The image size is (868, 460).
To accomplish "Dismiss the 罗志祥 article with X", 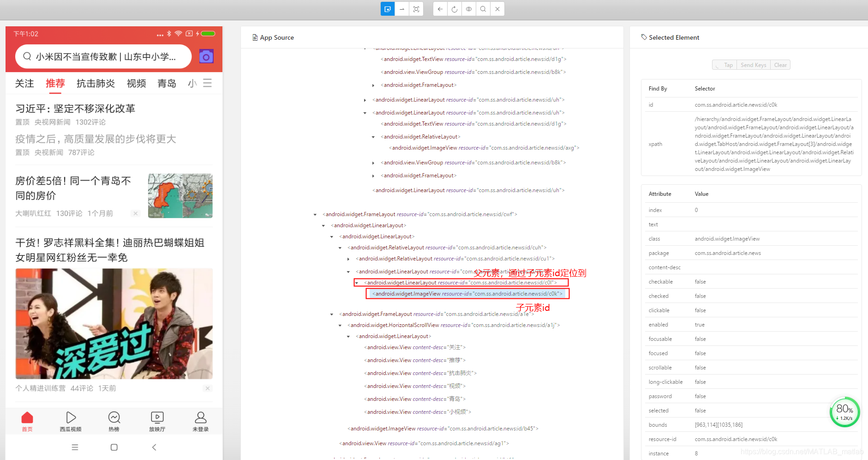I will [x=208, y=388].
